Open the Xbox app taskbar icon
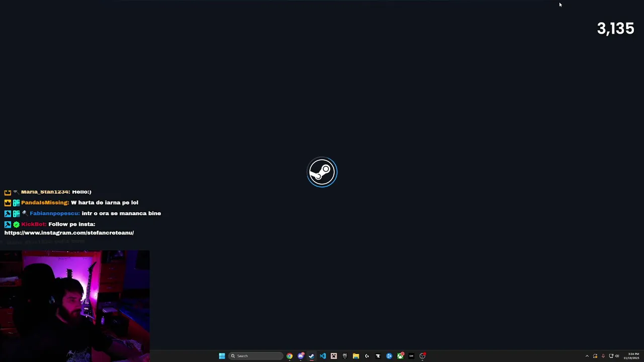Viewport: 644px width, 362px height. 400,356
